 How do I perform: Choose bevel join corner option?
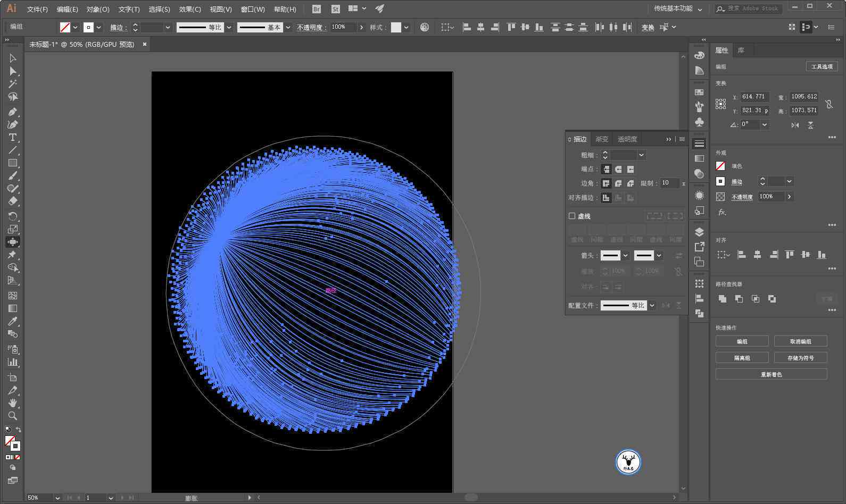[x=631, y=183]
